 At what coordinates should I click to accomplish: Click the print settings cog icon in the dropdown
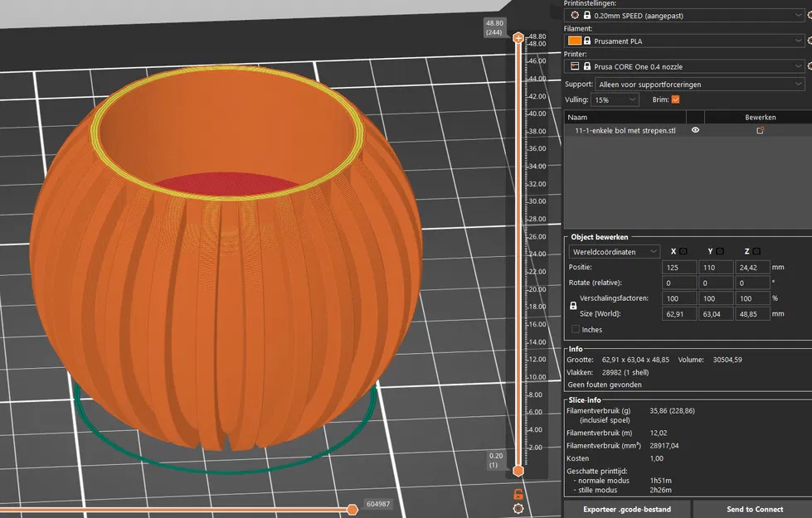point(575,15)
